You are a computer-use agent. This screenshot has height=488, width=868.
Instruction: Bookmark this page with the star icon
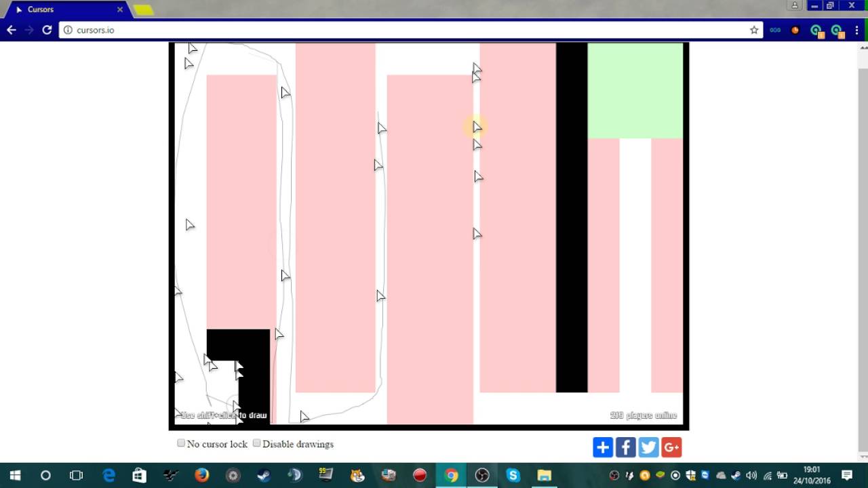754,30
